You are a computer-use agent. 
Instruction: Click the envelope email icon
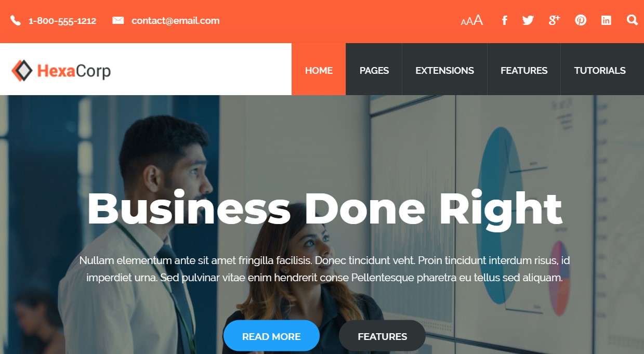click(x=118, y=21)
